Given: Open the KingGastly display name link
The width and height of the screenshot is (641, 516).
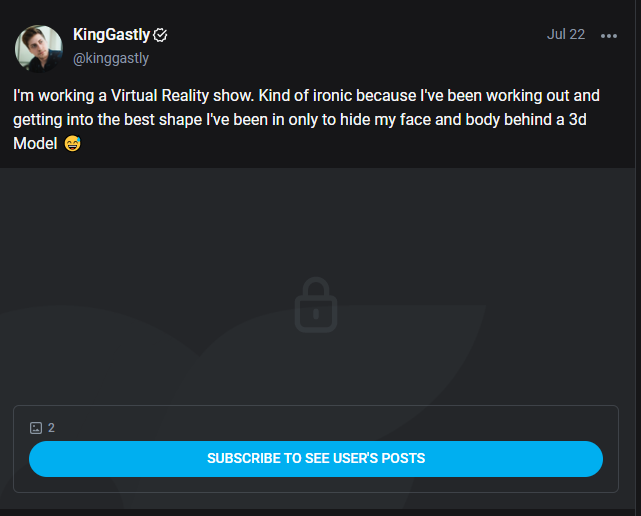Looking at the screenshot, I should (111, 35).
